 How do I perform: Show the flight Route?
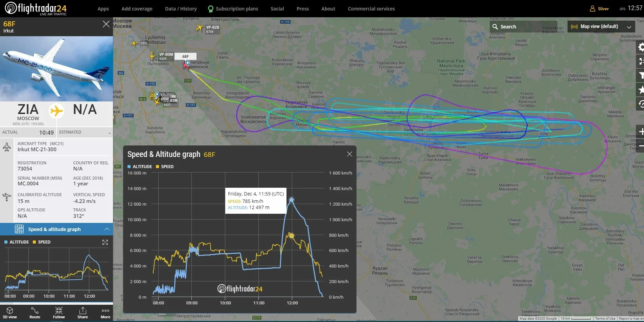point(35,313)
